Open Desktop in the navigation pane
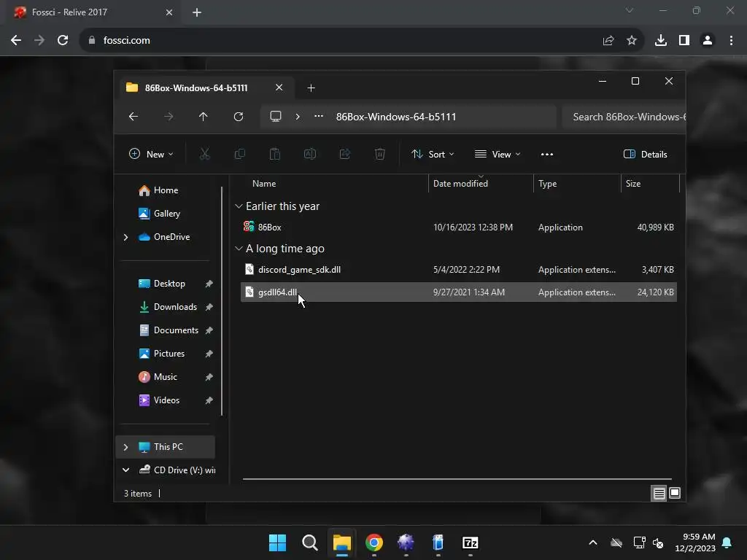Image resolution: width=747 pixels, height=560 pixels. pos(169,284)
